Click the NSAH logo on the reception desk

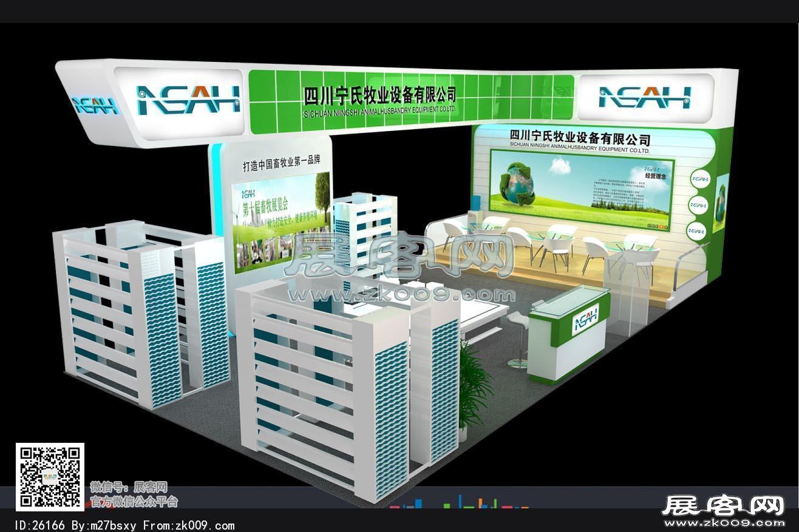[x=586, y=319]
